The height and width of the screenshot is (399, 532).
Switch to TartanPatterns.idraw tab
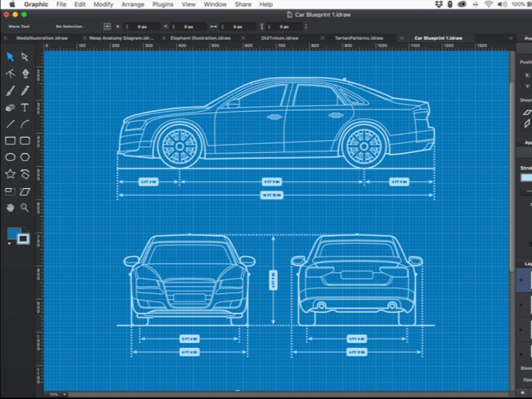tap(359, 38)
